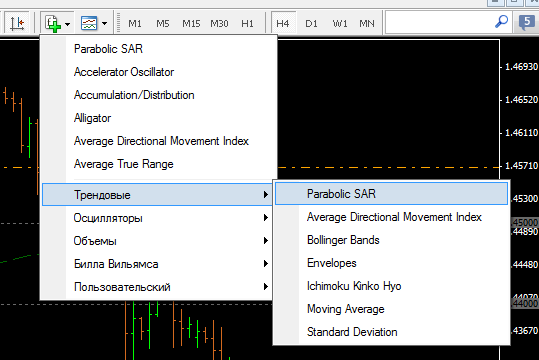Select Alligator indicator
The image size is (539, 360).
click(x=159, y=118)
